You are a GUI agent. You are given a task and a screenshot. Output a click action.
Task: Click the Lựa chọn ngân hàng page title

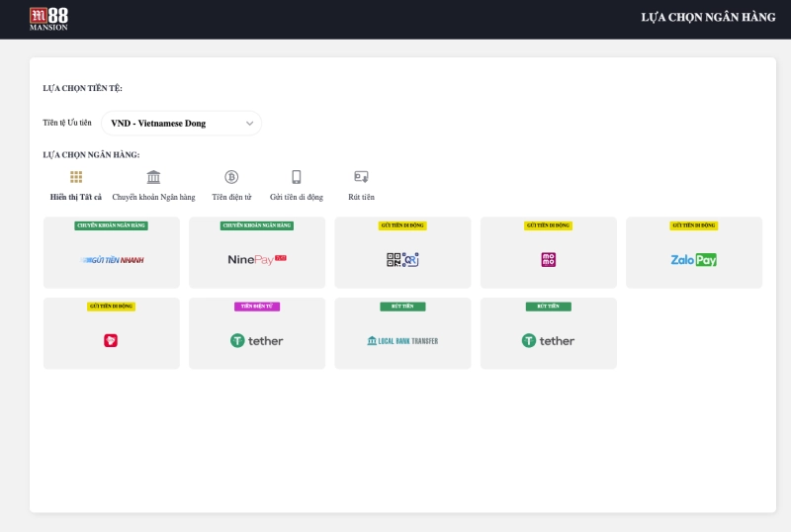click(x=708, y=17)
